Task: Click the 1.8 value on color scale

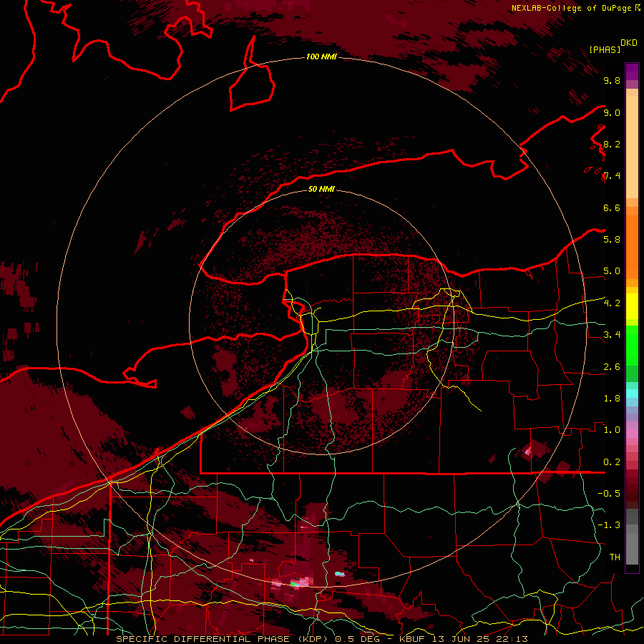Action: point(612,399)
